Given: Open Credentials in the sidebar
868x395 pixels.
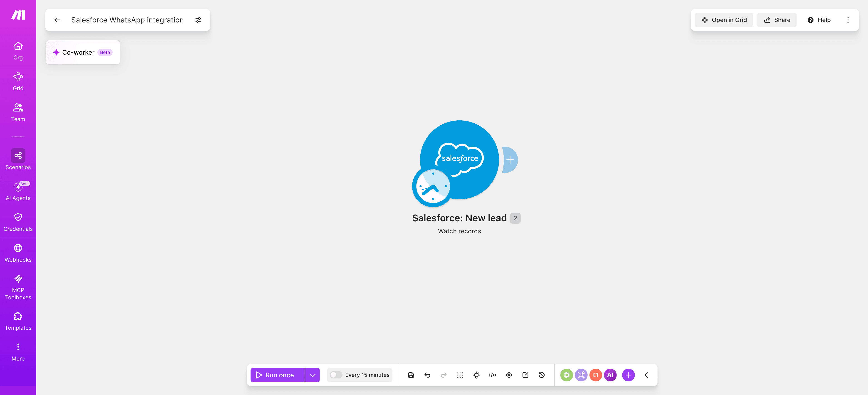Looking at the screenshot, I should click(x=18, y=222).
